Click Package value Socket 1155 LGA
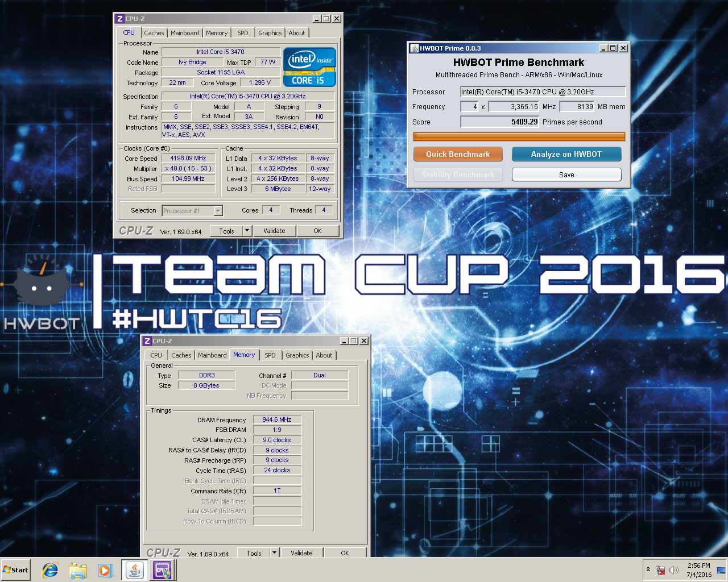 coord(221,72)
